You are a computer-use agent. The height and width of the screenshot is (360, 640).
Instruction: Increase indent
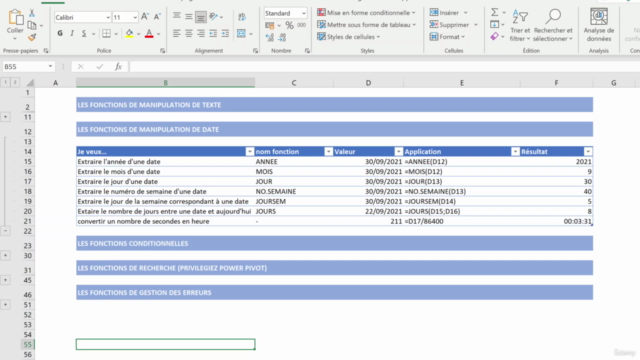(225, 33)
